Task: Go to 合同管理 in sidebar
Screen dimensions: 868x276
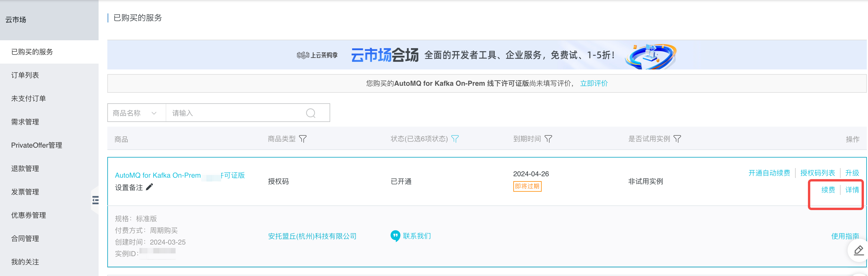Action: (x=49, y=239)
